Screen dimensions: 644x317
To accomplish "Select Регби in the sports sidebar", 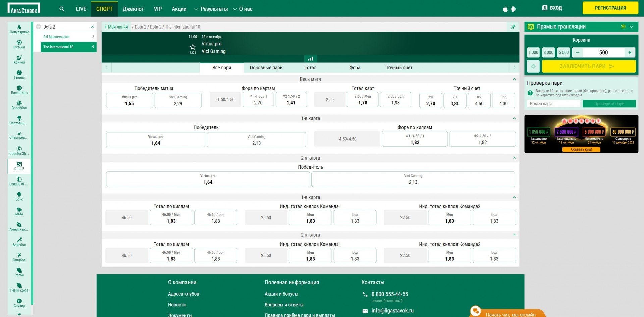I will click(x=19, y=272).
